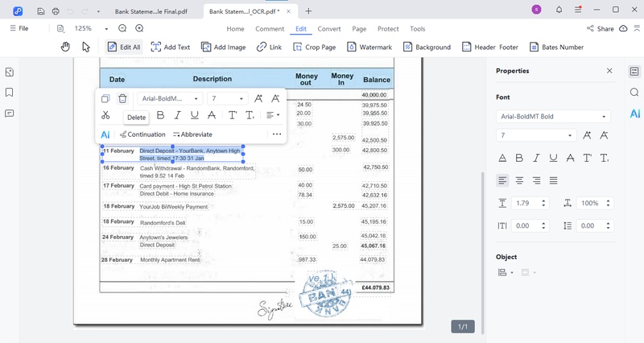Open the thumbnails panel in the left sidebar

click(x=10, y=72)
